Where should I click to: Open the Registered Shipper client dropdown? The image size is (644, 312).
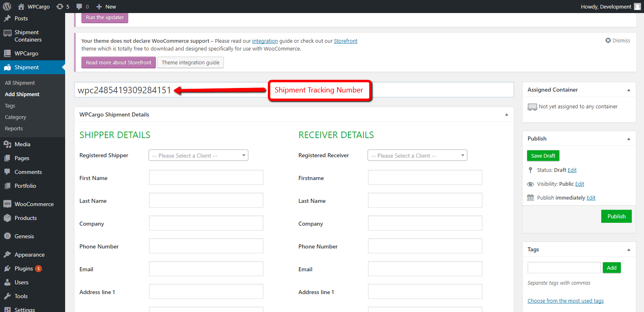(x=198, y=155)
